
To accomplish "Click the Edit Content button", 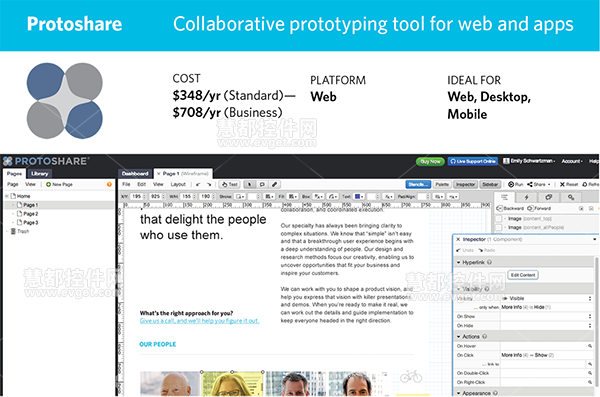I will [523, 275].
